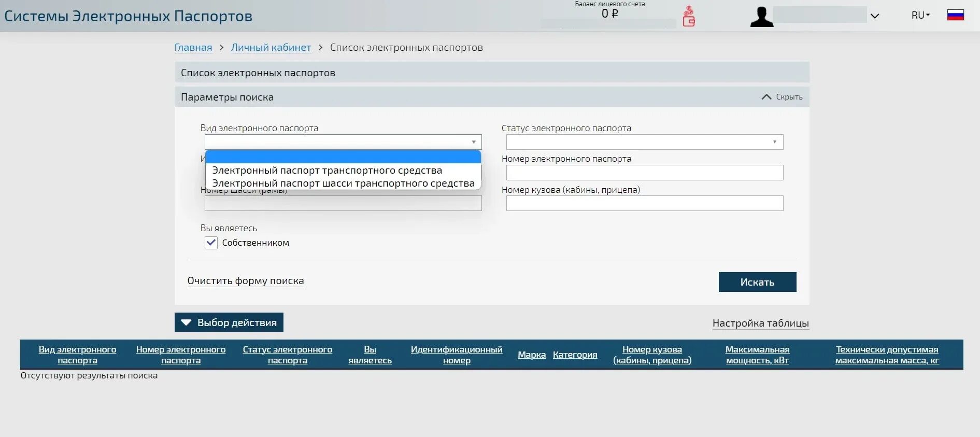Open the user profile avatar icon
Viewport: 980px width, 437px height.
pyautogui.click(x=762, y=17)
